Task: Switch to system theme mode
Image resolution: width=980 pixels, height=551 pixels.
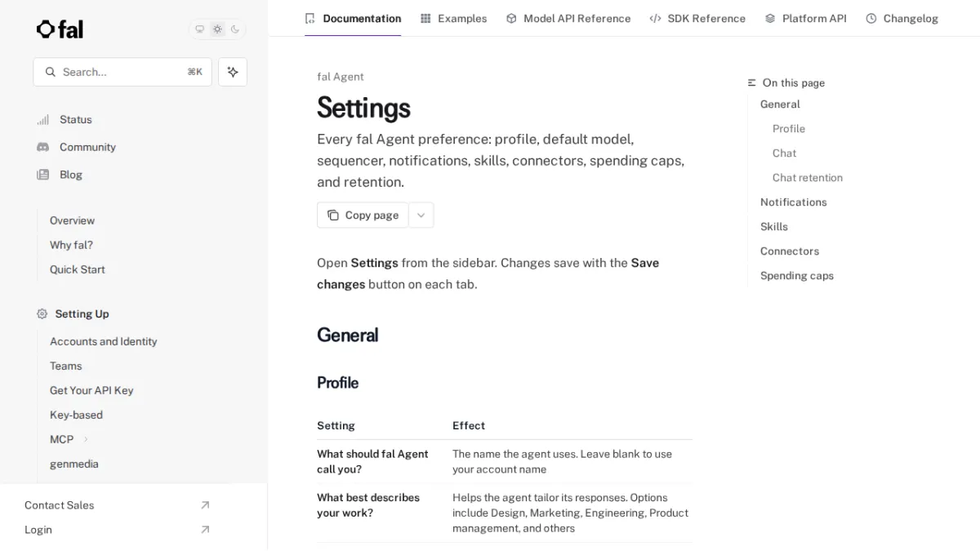Action: (x=199, y=29)
